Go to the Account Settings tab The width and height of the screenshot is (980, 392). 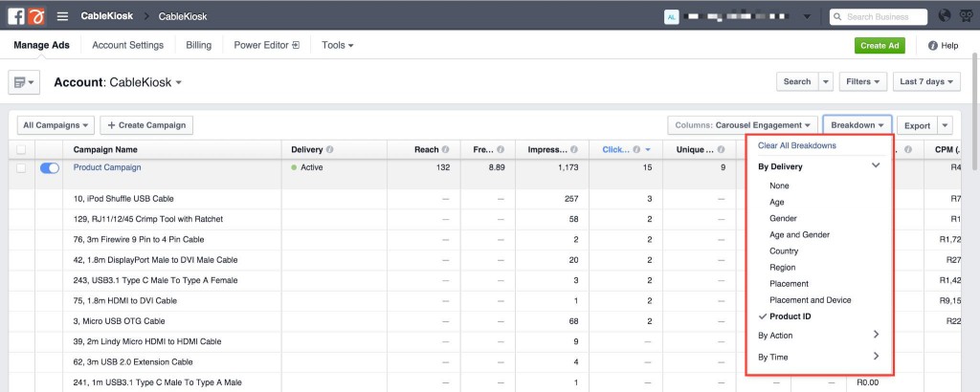[127, 45]
